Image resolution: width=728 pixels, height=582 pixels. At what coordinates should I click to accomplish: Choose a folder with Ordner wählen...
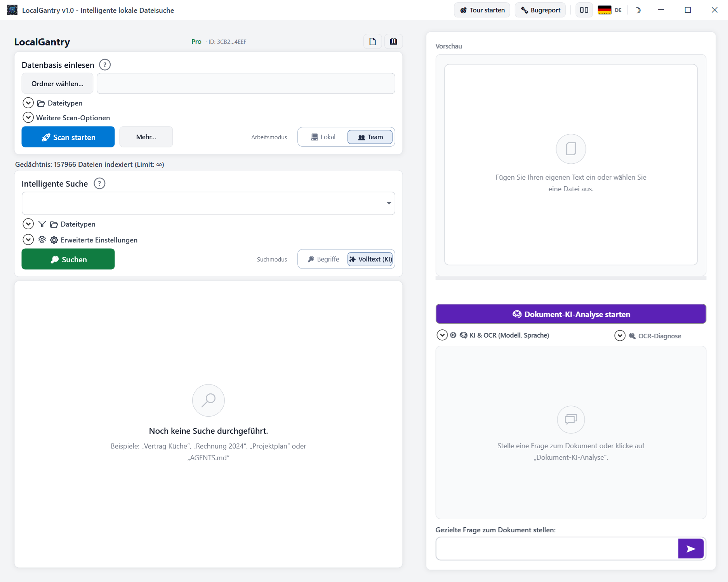coord(57,83)
